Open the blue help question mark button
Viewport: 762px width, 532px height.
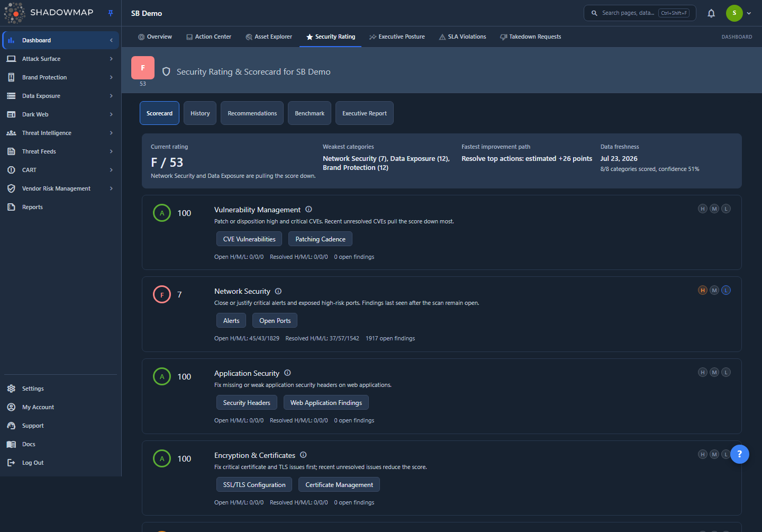pos(739,454)
